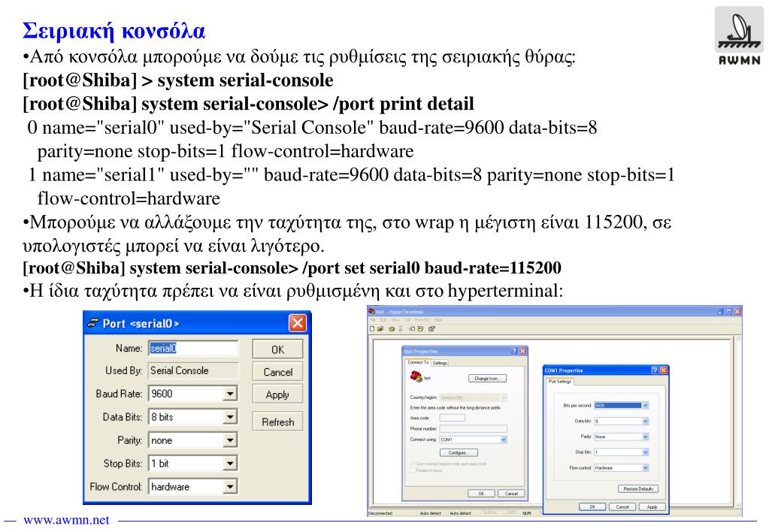Click the Port serial0 title bar icon
Viewport: 769px width, 532px height.
(x=92, y=324)
